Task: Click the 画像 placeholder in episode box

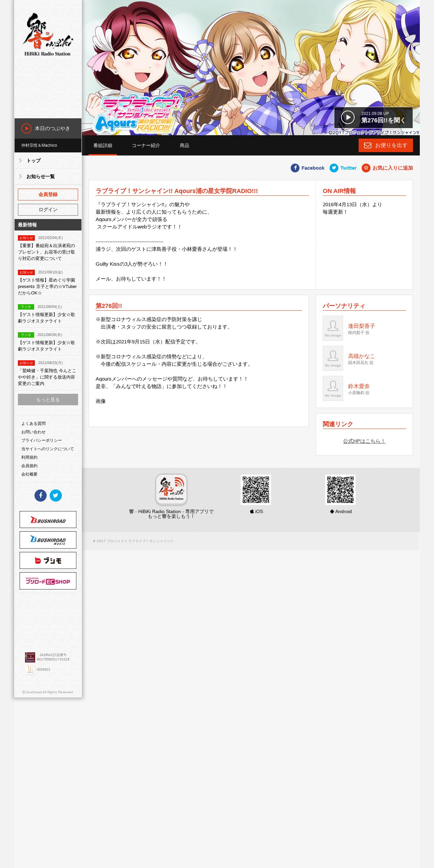Action: click(101, 401)
